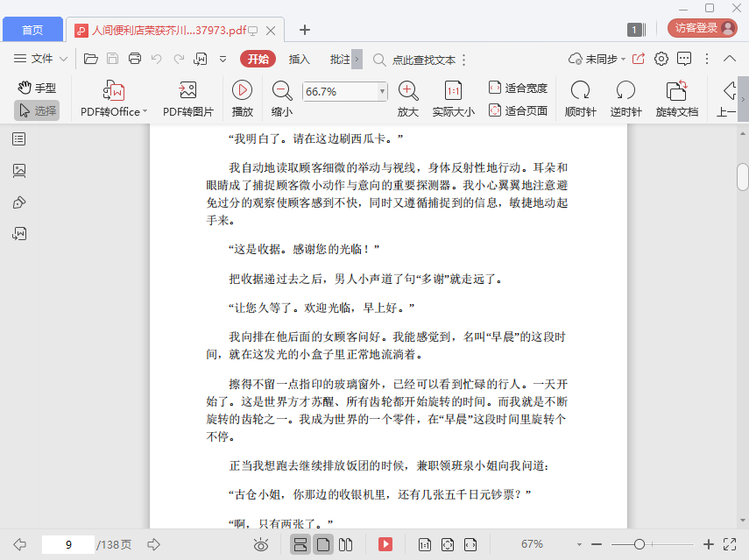Open file folder icon in toolbar
The height and width of the screenshot is (560, 749).
[91, 59]
